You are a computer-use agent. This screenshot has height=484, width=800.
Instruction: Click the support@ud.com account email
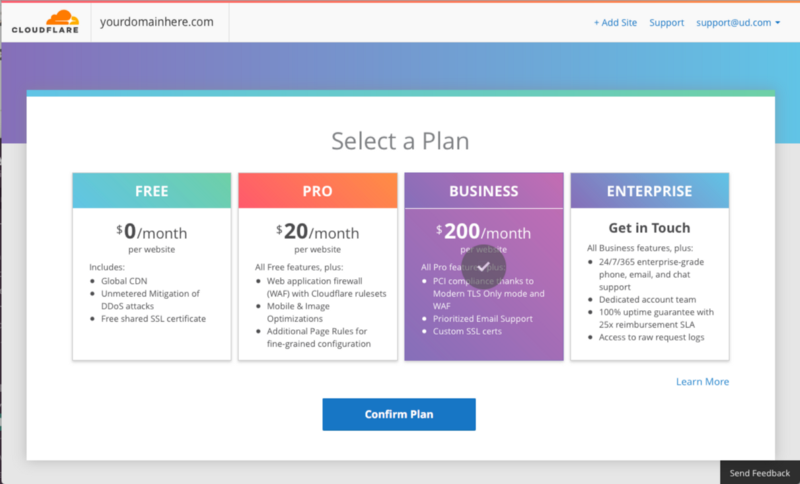pyautogui.click(x=734, y=22)
